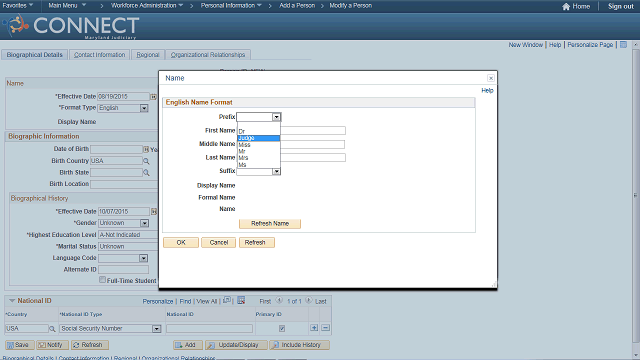
Task: Download National ID grid to spreadsheet icon
Action: 241,300
